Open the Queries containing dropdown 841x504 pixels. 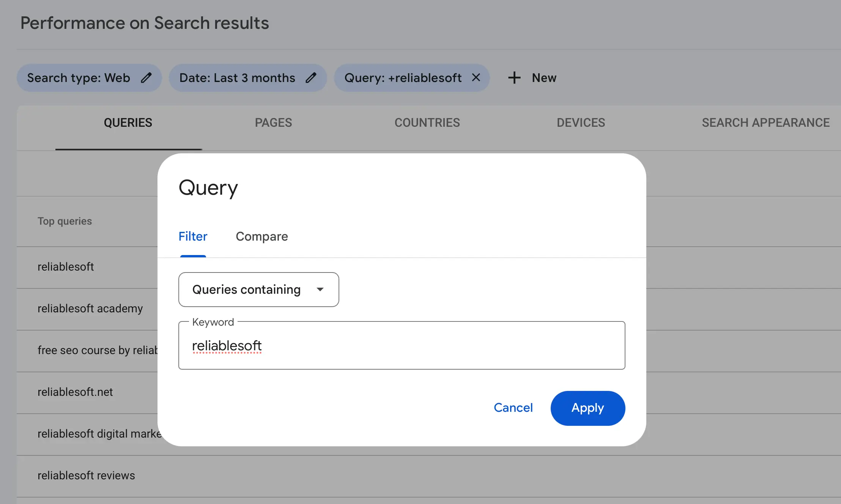(247, 290)
